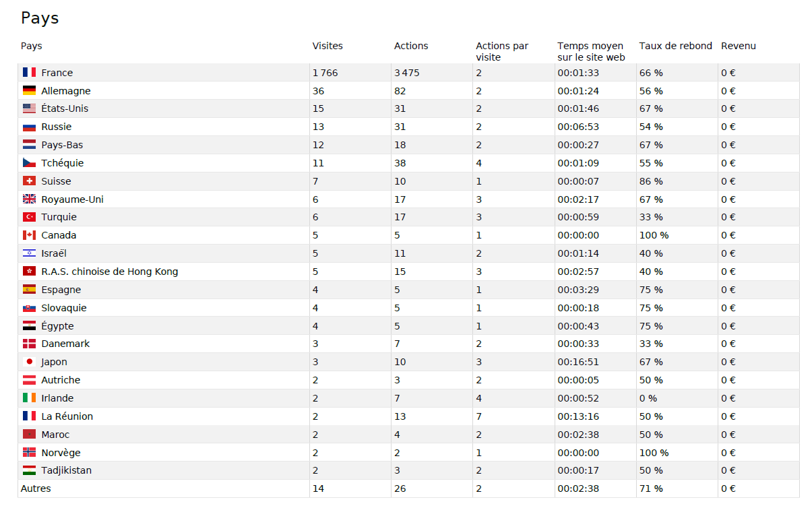
Task: Click the Norvège flag icon
Action: (x=29, y=453)
